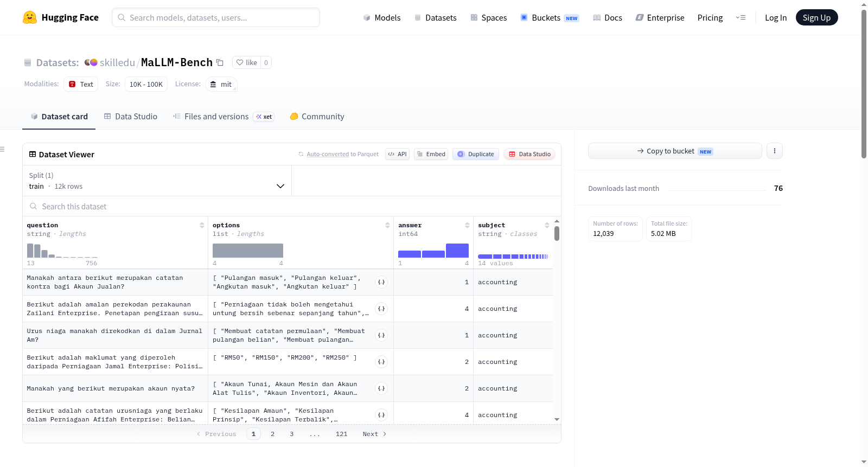This screenshot has height=467, width=868.
Task: Click Next page
Action: [x=374, y=434]
